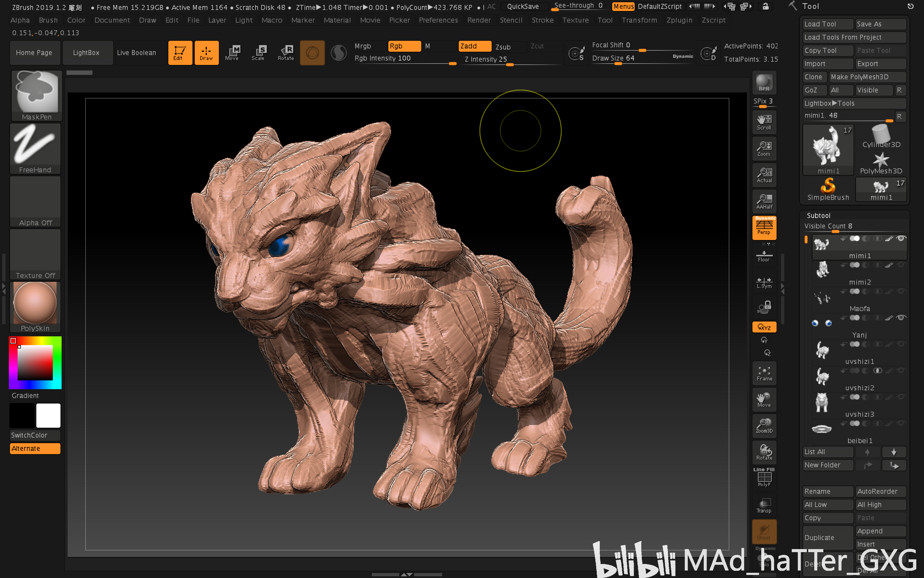924x578 pixels.
Task: Click the Append subtool button
Action: click(x=881, y=531)
